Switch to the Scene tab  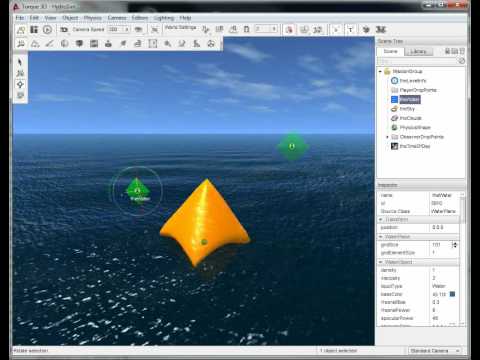(390, 51)
